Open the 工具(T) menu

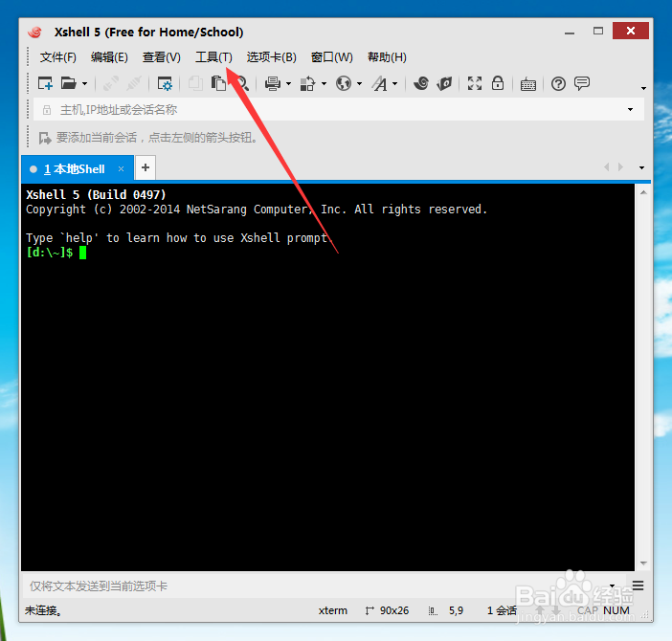[213, 57]
